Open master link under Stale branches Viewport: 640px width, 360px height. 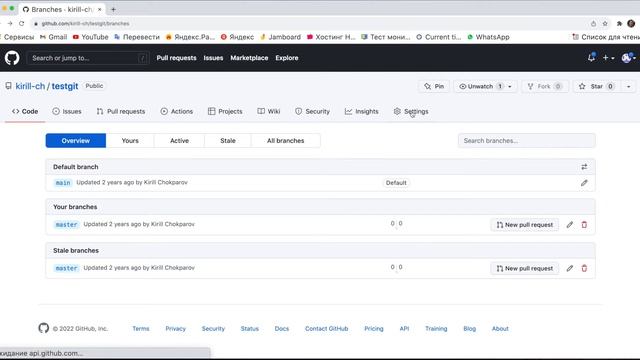tap(66, 268)
